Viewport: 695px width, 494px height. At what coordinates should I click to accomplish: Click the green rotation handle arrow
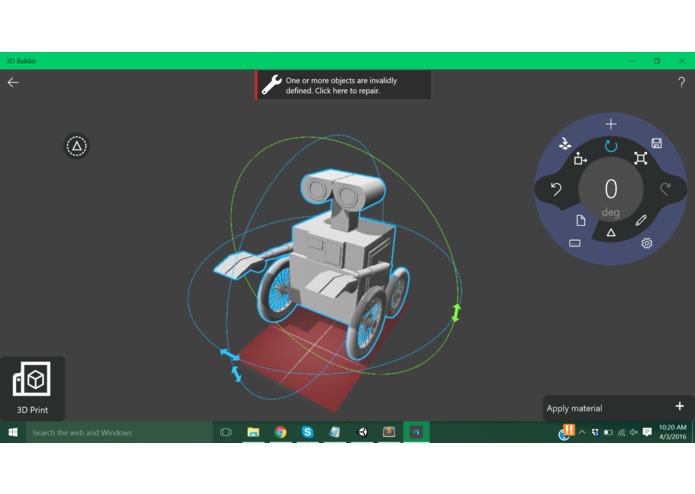(456, 313)
